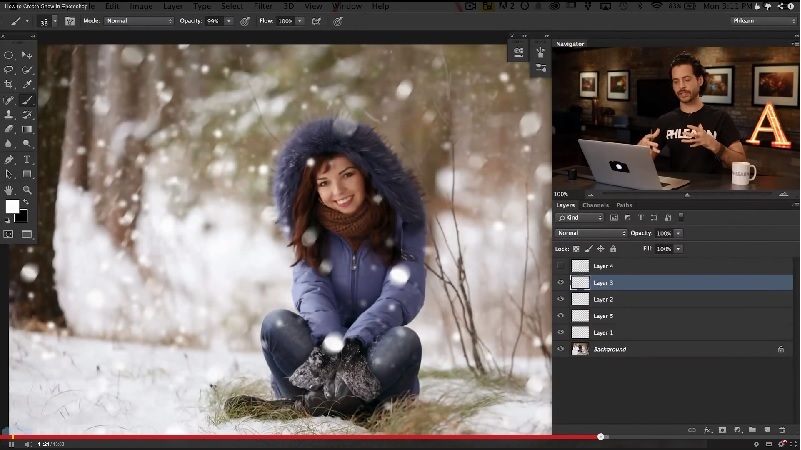Image resolution: width=801 pixels, height=450 pixels.
Task: Select the Zoom tool in toolbox
Action: [x=27, y=190]
